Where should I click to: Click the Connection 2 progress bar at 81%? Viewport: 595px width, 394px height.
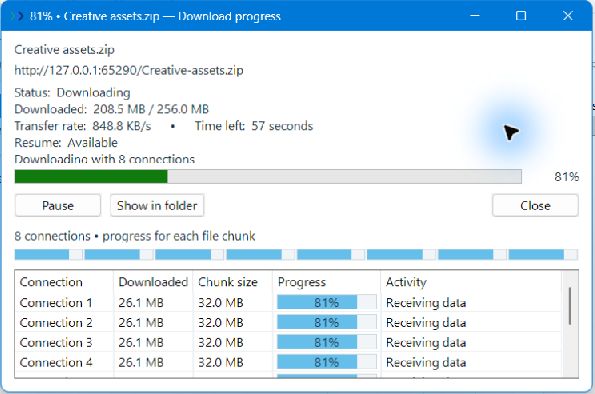326,322
